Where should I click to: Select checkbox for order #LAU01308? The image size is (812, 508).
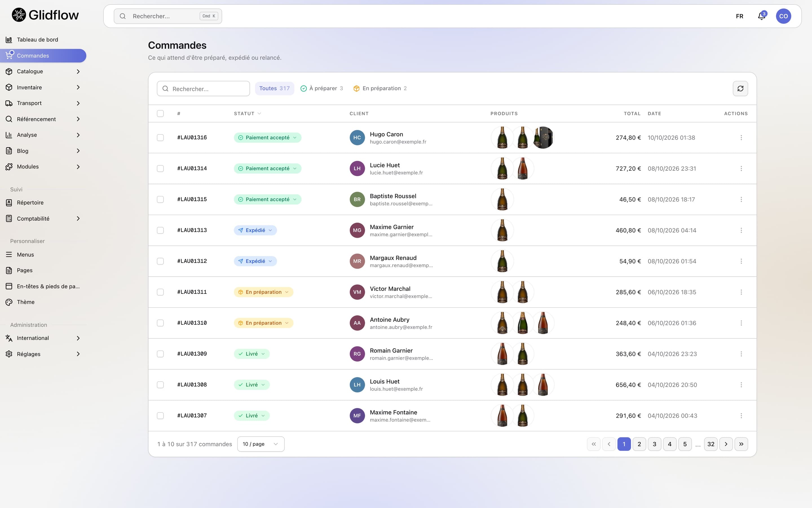coord(160,385)
